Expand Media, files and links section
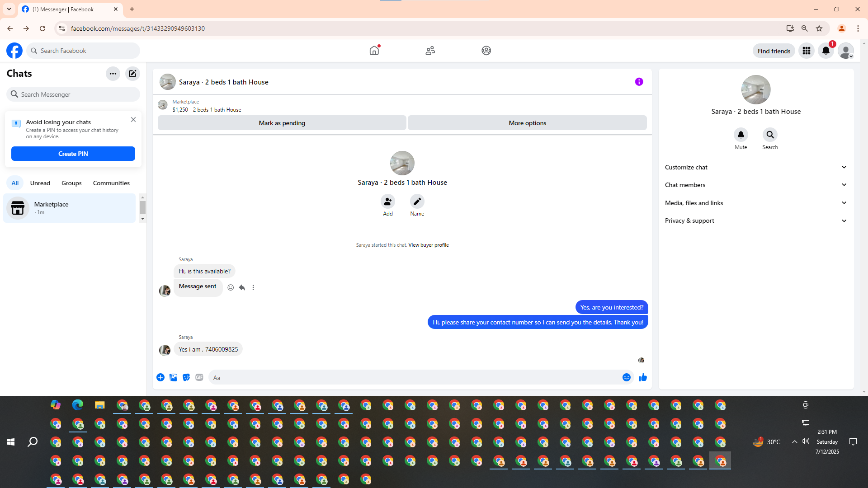This screenshot has width=868, height=488. 755,203
